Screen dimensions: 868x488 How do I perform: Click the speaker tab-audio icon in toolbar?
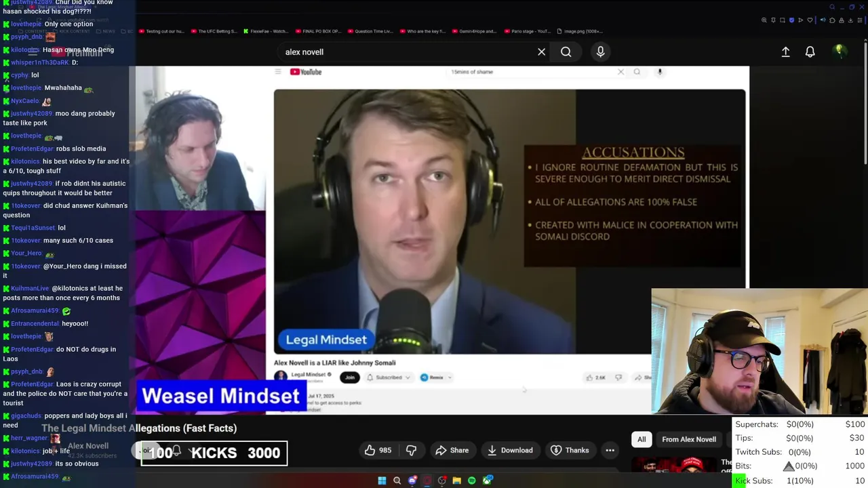click(823, 20)
